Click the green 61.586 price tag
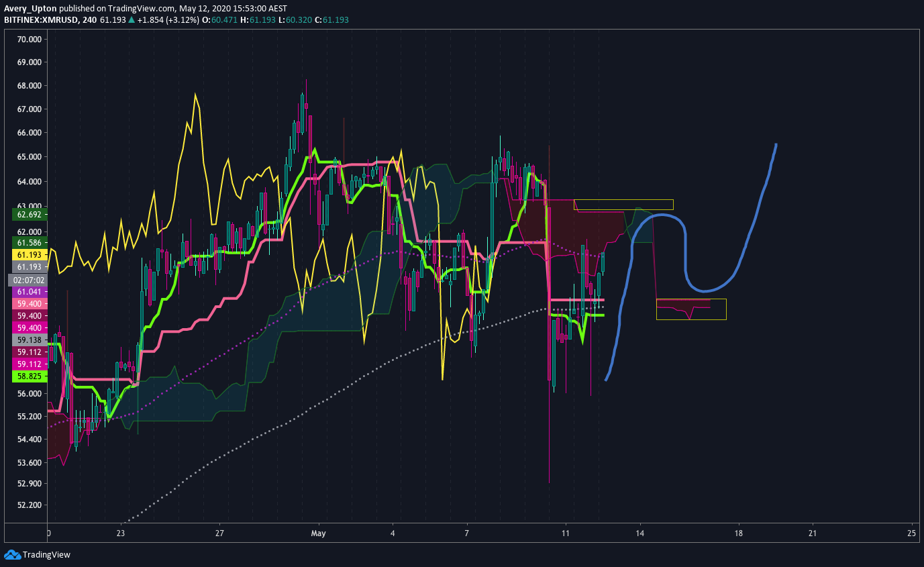Screen dimensions: 924x567 pos(29,243)
